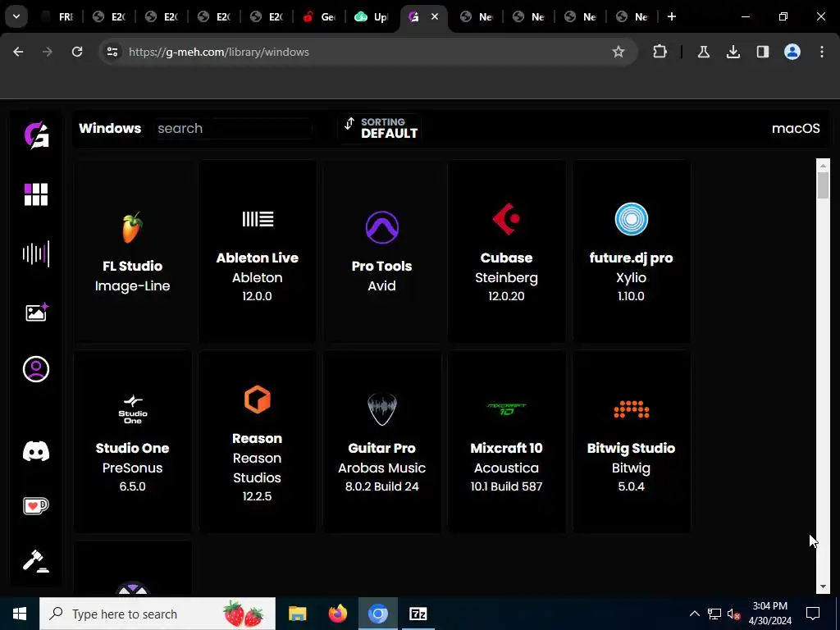Open the browser downloads icon
This screenshot has width=840, height=630.
pyautogui.click(x=733, y=52)
